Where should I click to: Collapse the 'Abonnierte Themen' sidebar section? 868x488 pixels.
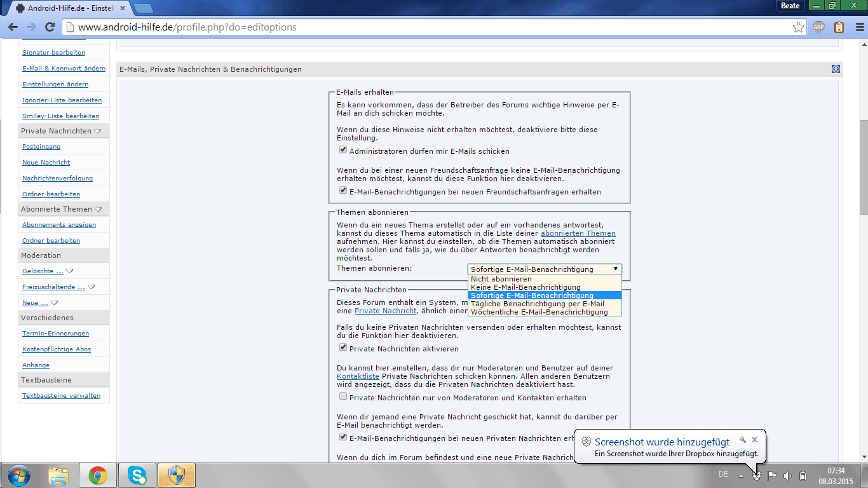(x=98, y=209)
